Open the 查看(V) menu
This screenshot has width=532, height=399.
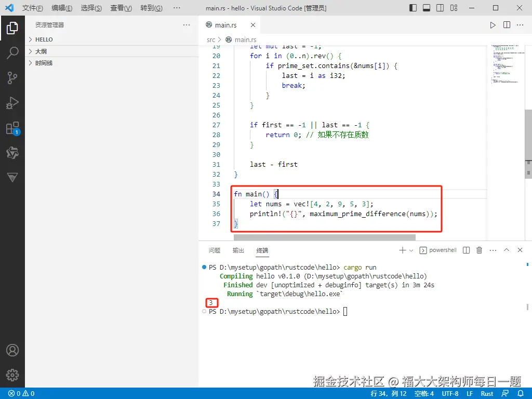coord(121,8)
